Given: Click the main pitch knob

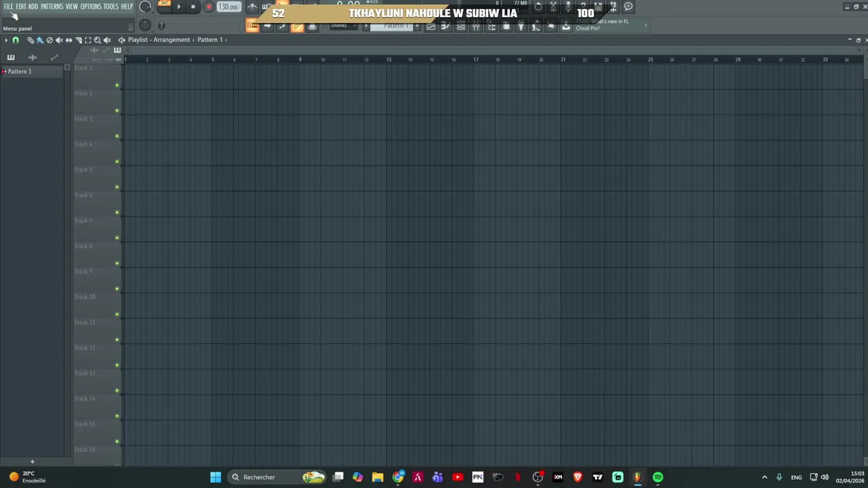Looking at the screenshot, I should click(145, 25).
